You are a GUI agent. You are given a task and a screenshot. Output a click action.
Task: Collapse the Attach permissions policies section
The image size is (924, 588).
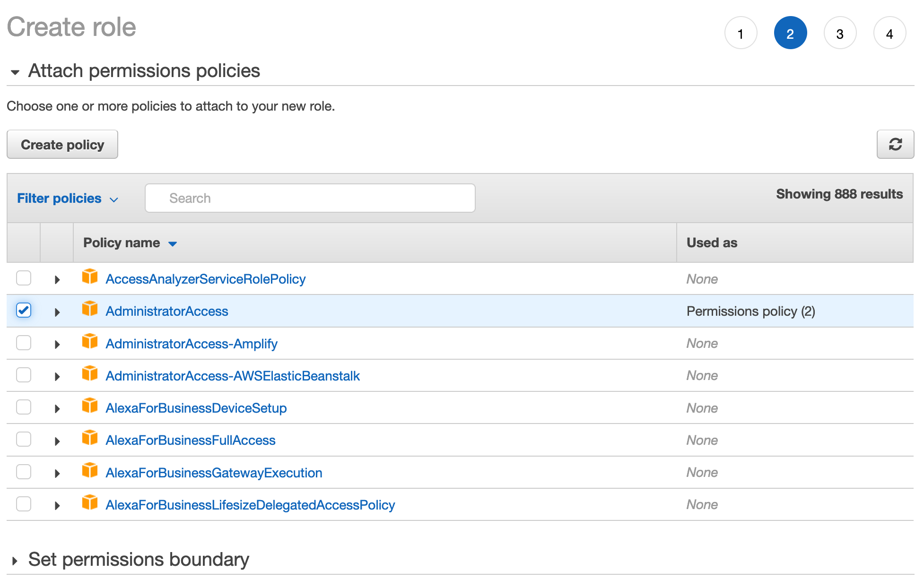click(x=15, y=72)
